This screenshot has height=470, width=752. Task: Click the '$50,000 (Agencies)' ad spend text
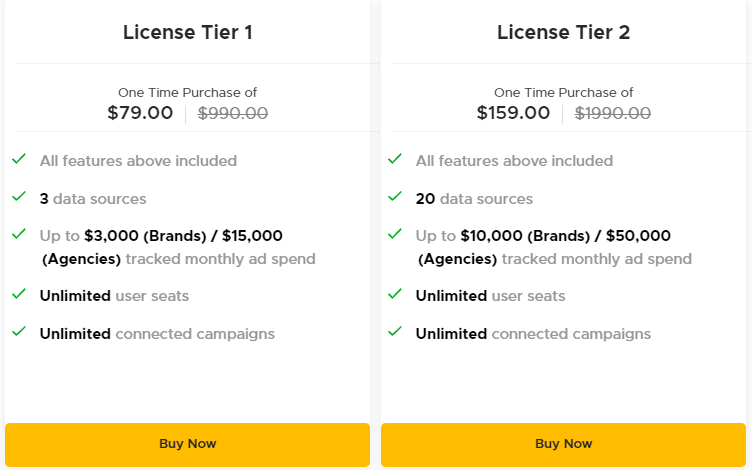point(632,236)
